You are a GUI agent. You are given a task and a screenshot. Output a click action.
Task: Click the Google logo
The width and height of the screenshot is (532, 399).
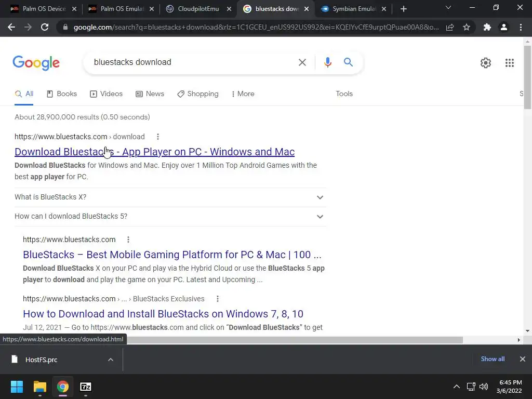click(36, 63)
